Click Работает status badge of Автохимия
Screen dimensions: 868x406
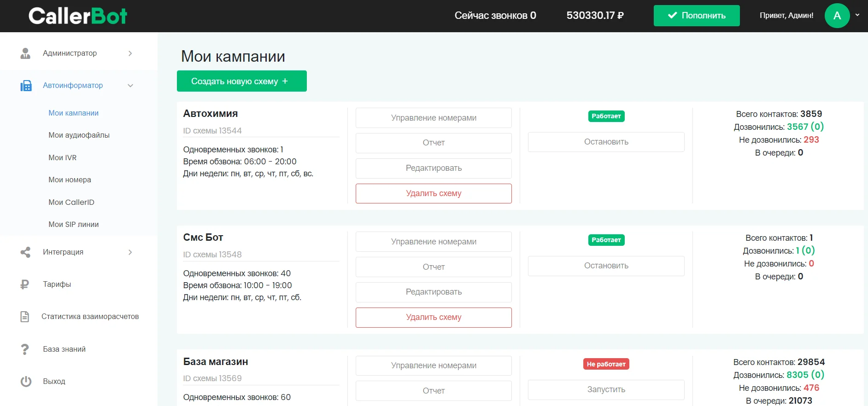[606, 116]
